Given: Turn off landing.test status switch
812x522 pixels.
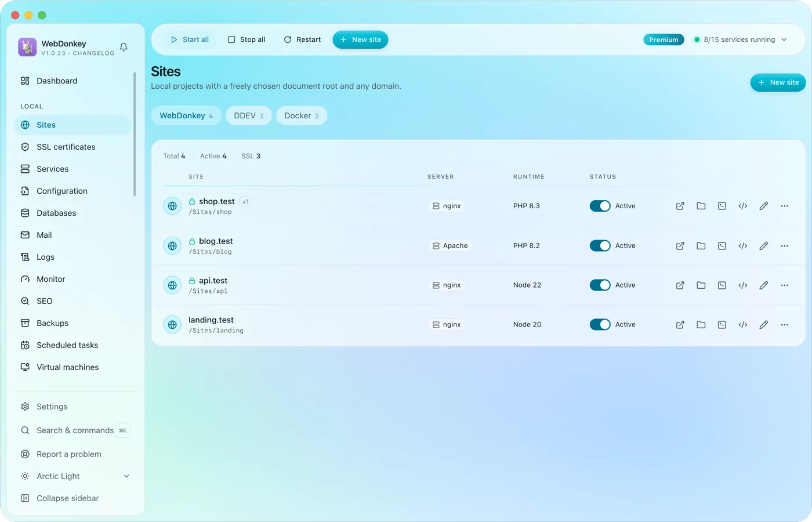Looking at the screenshot, I should coord(600,325).
